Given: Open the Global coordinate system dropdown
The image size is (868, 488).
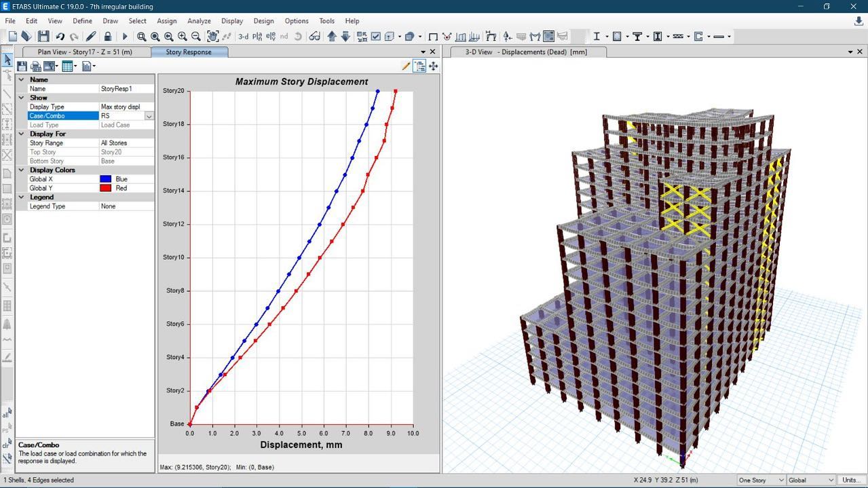Looking at the screenshot, I should click(810, 480).
